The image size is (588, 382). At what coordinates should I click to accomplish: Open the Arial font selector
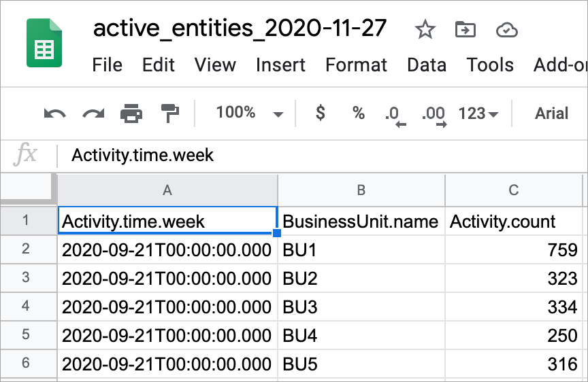551,114
